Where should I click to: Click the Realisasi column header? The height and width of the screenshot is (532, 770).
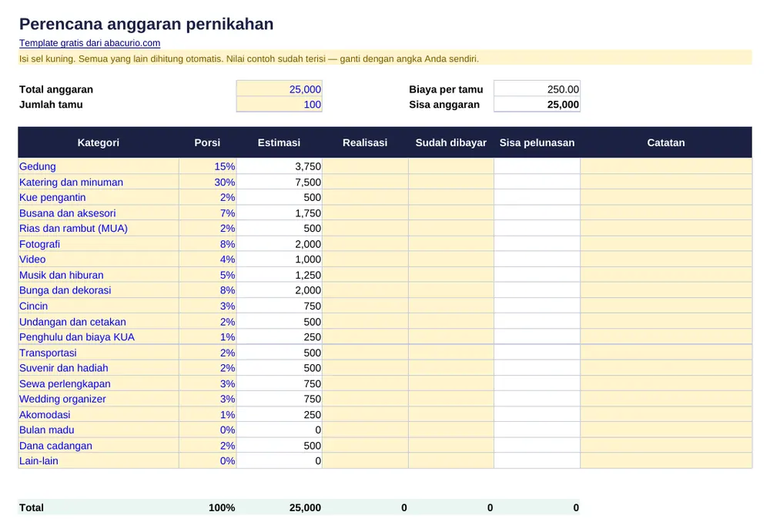click(x=365, y=142)
